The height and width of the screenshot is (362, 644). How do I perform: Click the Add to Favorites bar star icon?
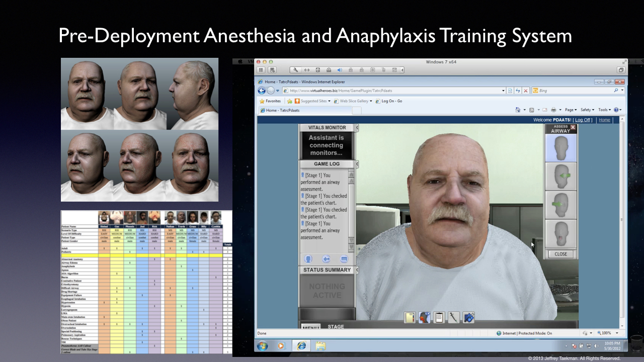click(290, 101)
